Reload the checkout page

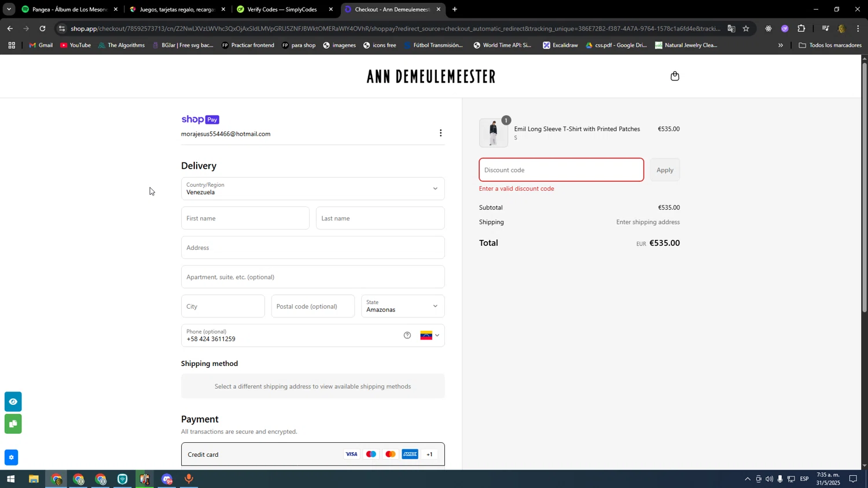42,28
